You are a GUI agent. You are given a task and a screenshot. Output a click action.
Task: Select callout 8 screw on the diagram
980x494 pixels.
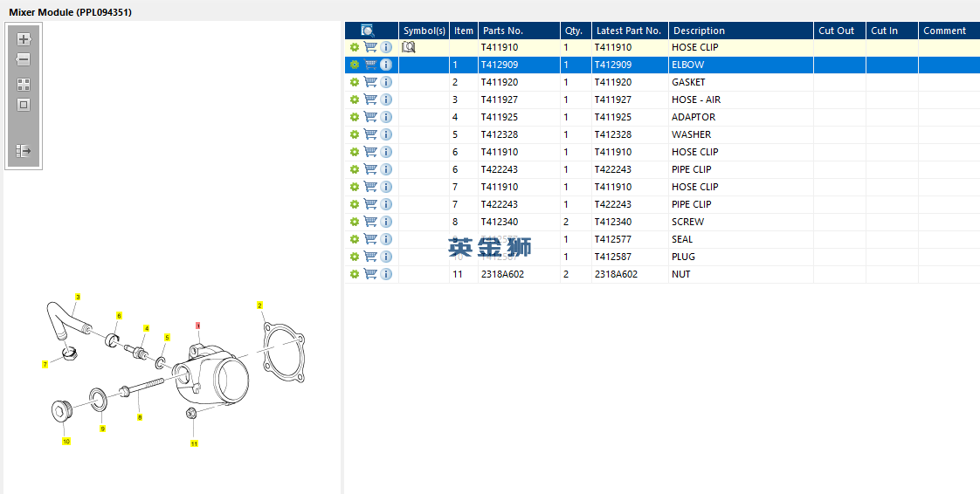point(140,417)
